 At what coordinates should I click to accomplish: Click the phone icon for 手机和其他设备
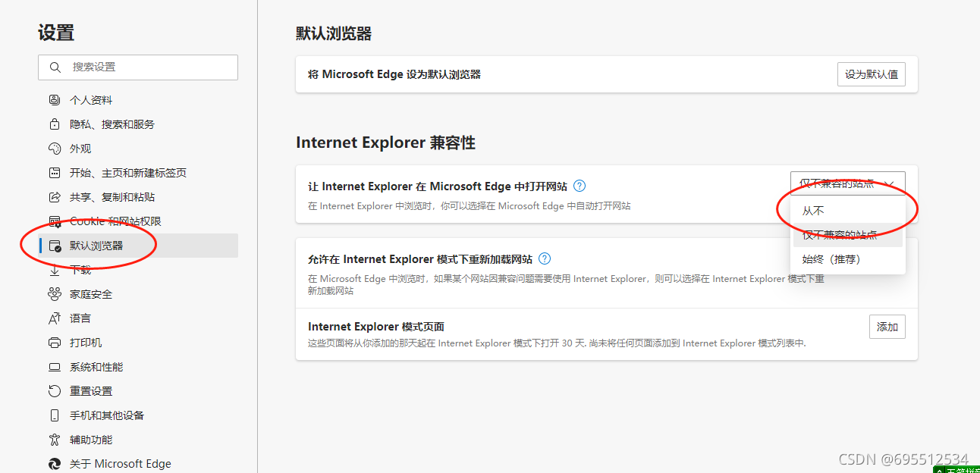coord(55,415)
